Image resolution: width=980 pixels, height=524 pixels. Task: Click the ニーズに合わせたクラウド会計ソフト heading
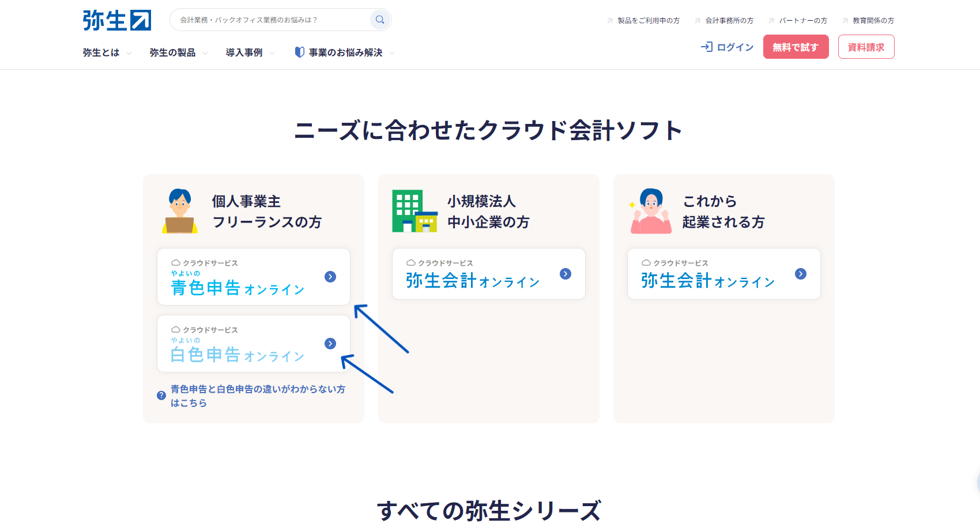[x=489, y=130]
